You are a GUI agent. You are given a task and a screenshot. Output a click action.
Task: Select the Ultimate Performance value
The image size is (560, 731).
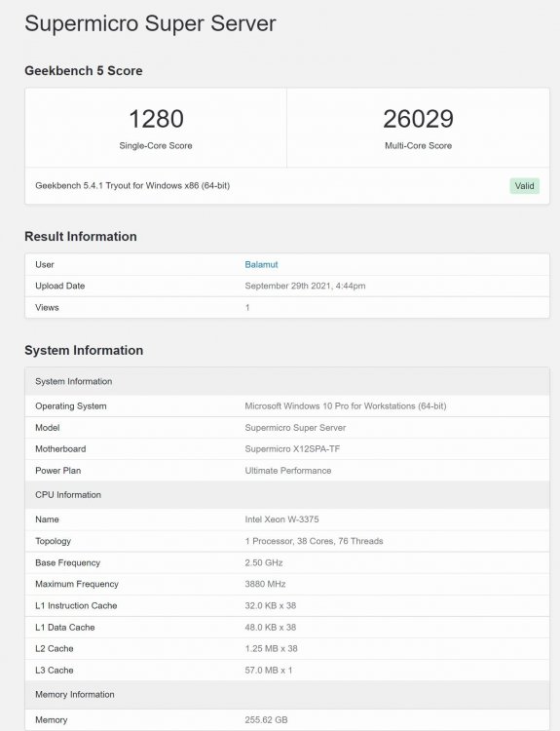pos(288,471)
